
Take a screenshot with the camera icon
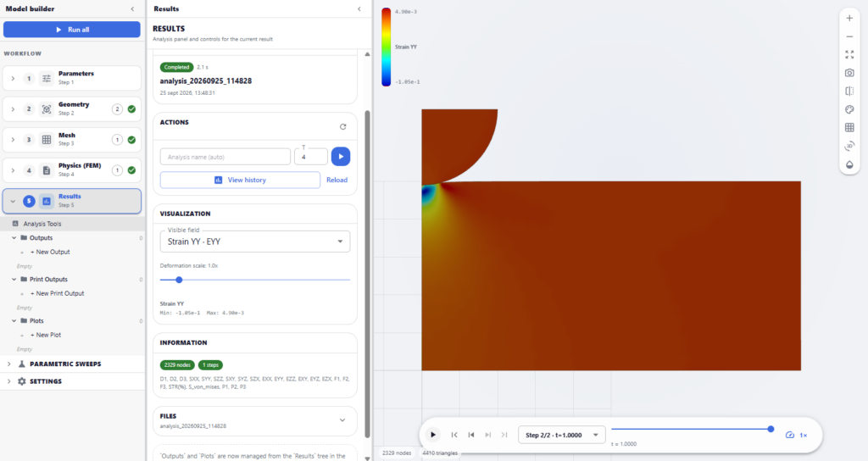(x=849, y=73)
